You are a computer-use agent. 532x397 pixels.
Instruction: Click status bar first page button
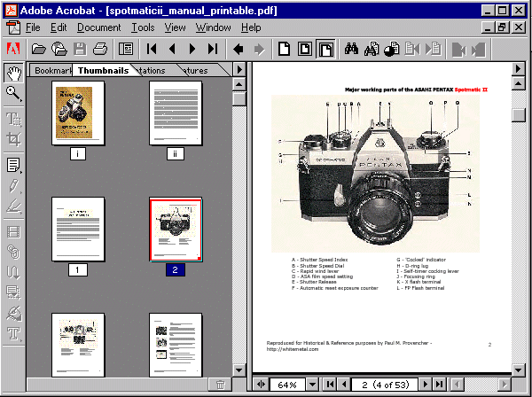330,385
